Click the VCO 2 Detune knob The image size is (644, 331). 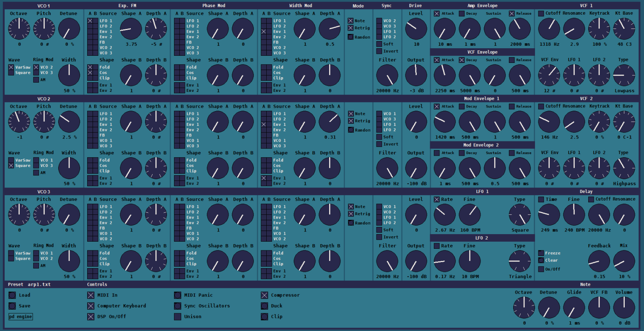[x=69, y=122]
